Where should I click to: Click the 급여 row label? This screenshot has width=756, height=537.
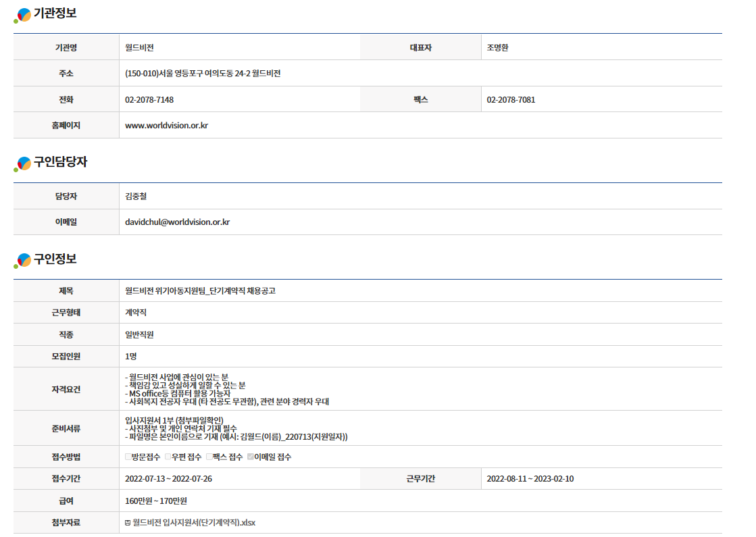point(66,501)
